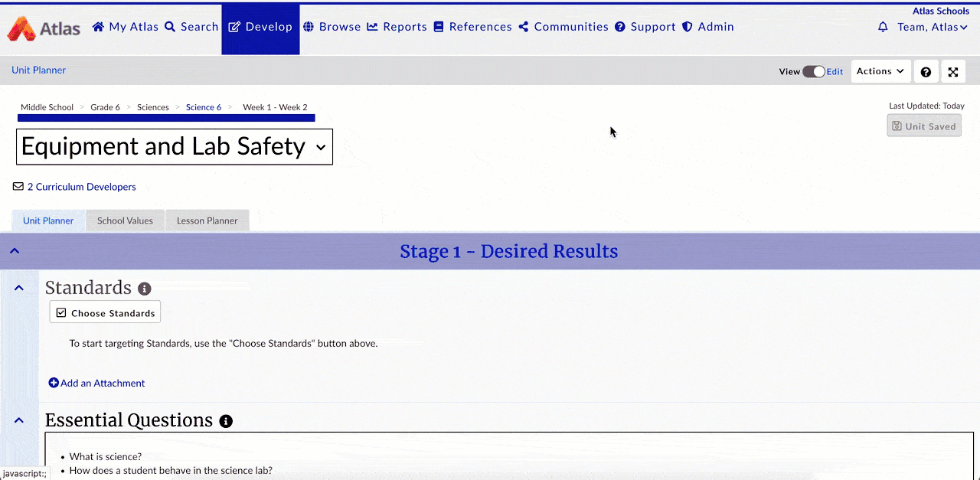980x480 pixels.
Task: Click the Atlas logo icon
Action: [21, 28]
